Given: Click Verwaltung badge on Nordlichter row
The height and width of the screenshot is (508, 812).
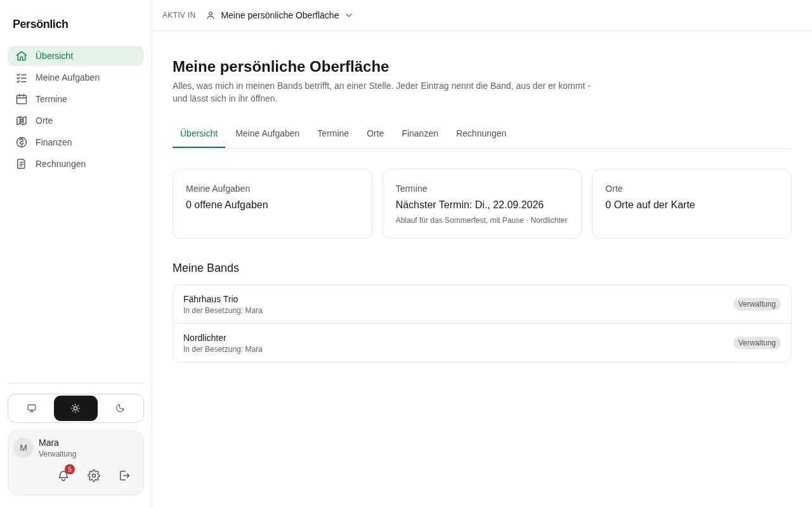Looking at the screenshot, I should pos(757,343).
